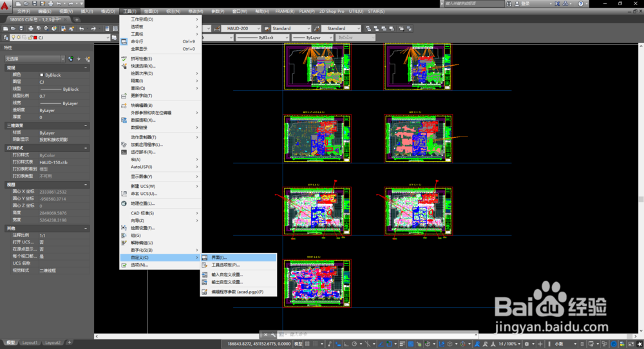Toggle transparency display in status bar

[x=411, y=344]
